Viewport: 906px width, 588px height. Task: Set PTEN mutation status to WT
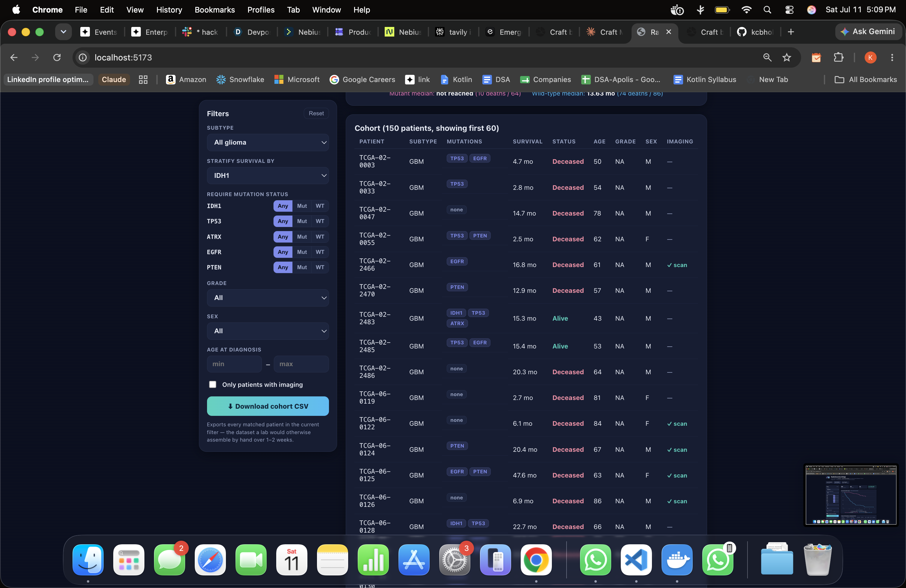320,267
